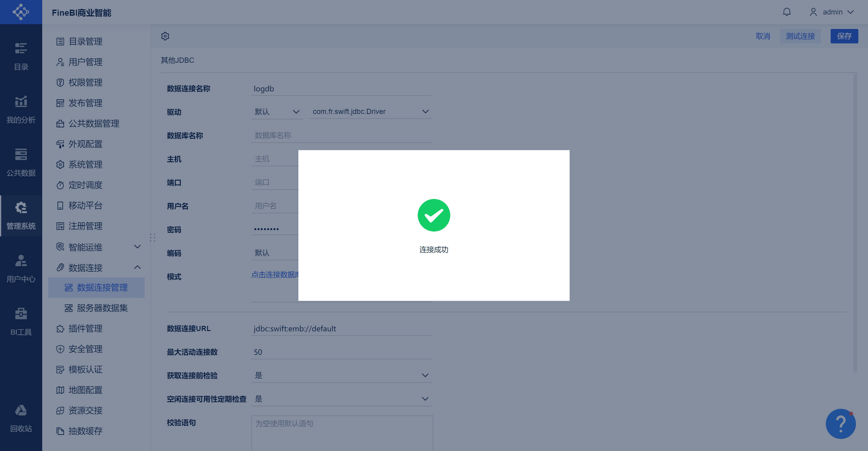Open 我的分析 in left sidebar
868x451 pixels.
tap(21, 109)
